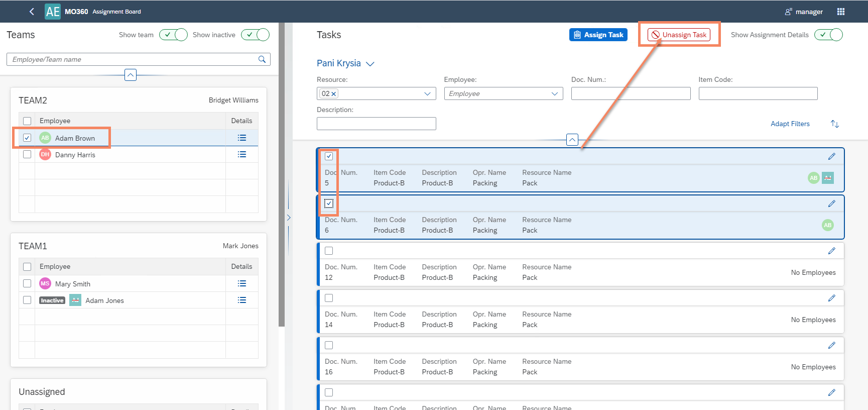Edit task Doc. Num. 12 pencil icon

[832, 251]
